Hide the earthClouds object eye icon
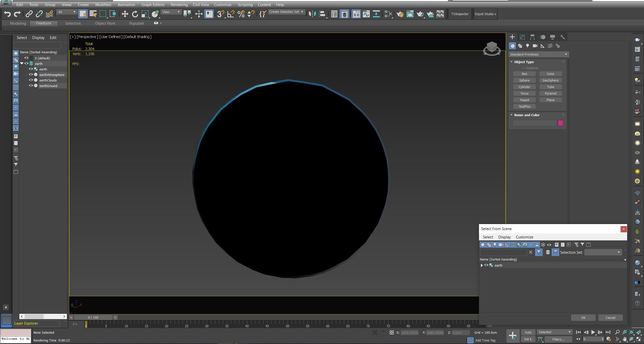Screen dimensions: 644x344 pos(31,80)
